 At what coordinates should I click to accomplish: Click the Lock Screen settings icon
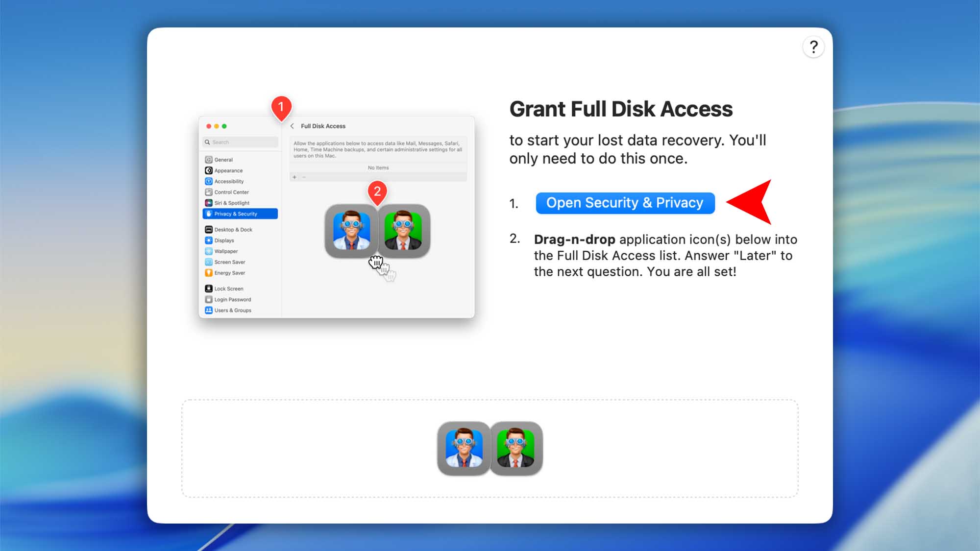[x=208, y=289]
